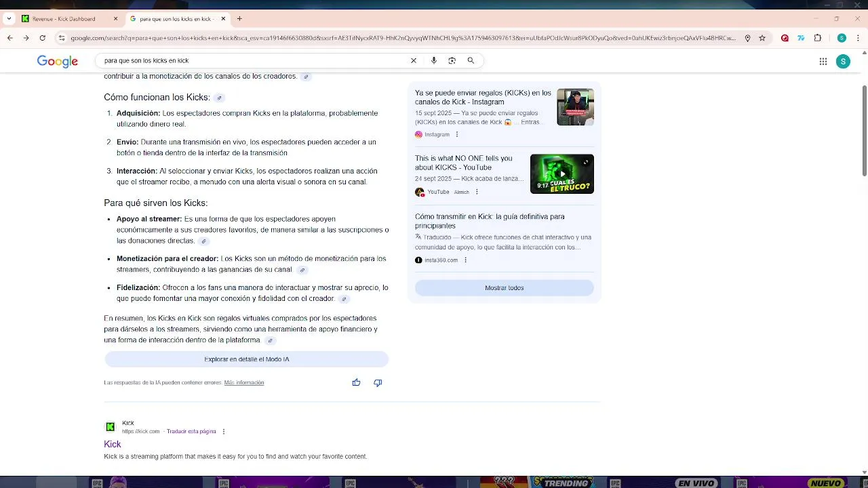Click the page vertical scrollbar thumb
Viewport: 868px width, 488px height.
click(864, 130)
